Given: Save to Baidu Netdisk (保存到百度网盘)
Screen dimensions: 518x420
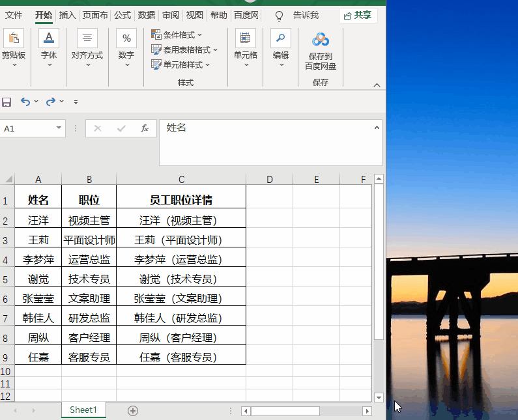Looking at the screenshot, I should point(321,51).
